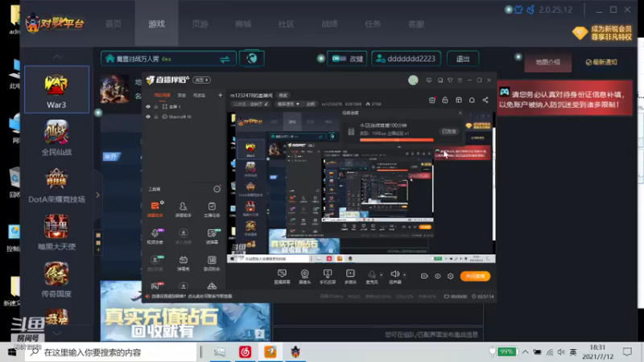Click the 类型 arrow badge beside 直播伴侣 logo

202,80
